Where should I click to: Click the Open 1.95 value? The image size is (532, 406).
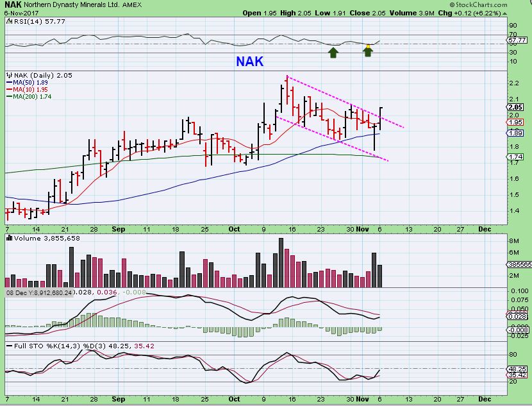pyautogui.click(x=260, y=13)
